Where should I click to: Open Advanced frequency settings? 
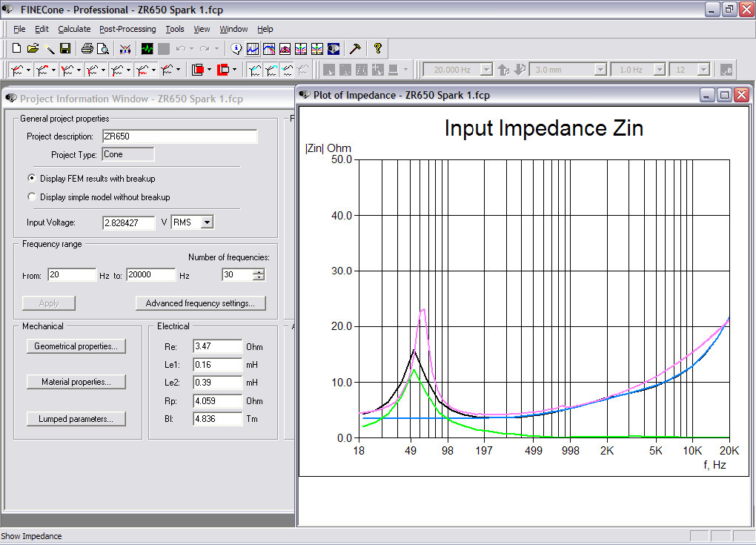coord(200,303)
